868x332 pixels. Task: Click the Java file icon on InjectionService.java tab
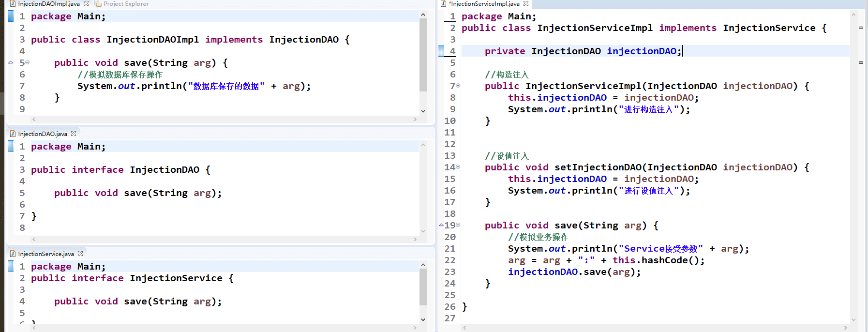click(x=13, y=254)
